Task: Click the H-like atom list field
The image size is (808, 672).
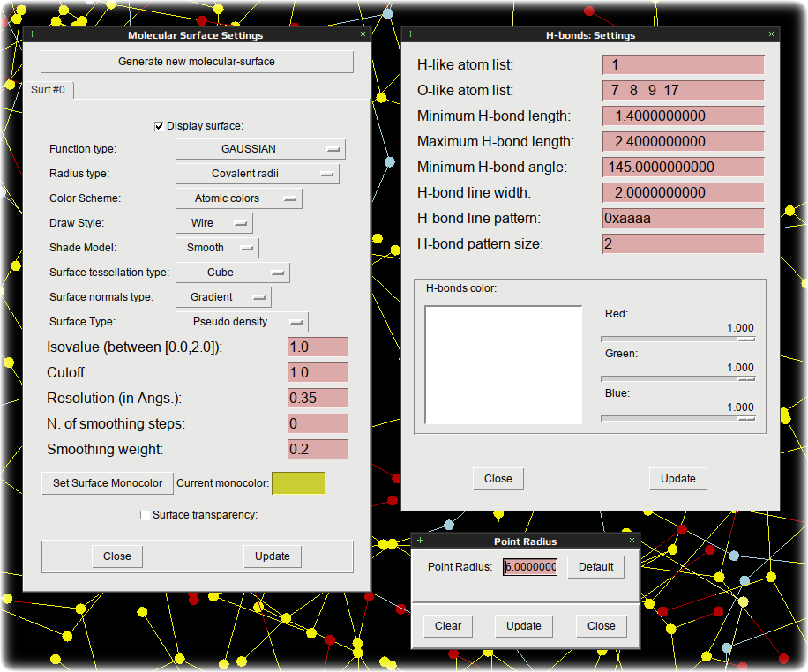Action: 683,65
